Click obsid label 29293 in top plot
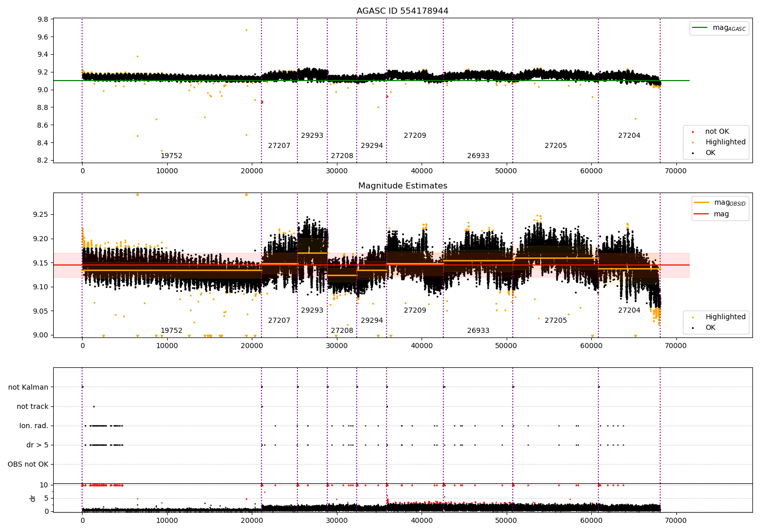Image resolution: width=760 pixels, height=532 pixels. click(312, 136)
